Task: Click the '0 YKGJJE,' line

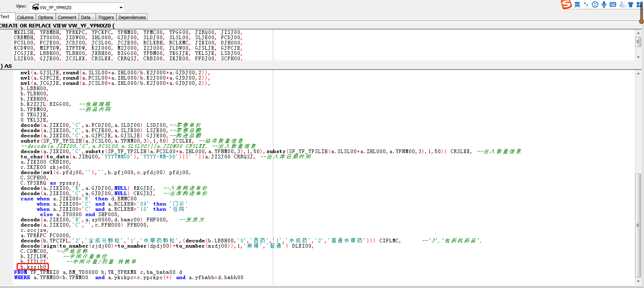Action: (x=34, y=115)
